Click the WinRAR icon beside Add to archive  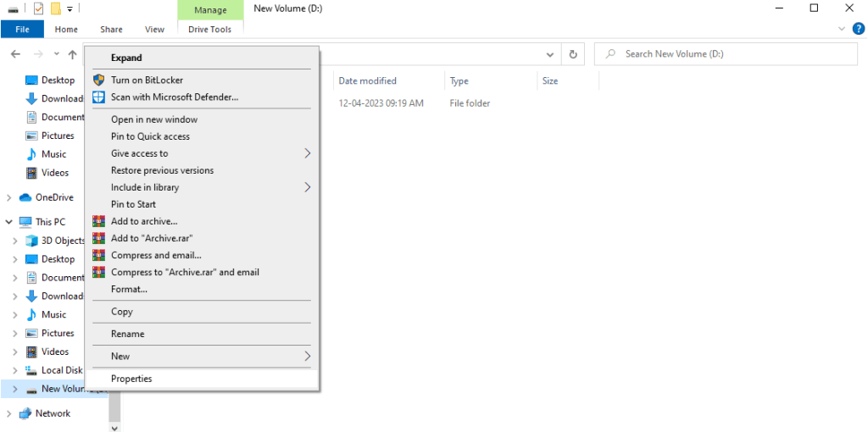tap(98, 221)
